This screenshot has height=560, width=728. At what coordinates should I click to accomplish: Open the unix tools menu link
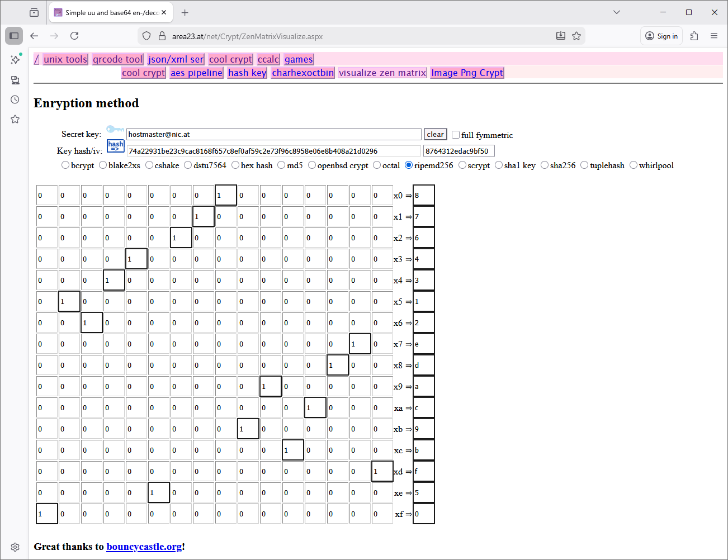pyautogui.click(x=65, y=59)
